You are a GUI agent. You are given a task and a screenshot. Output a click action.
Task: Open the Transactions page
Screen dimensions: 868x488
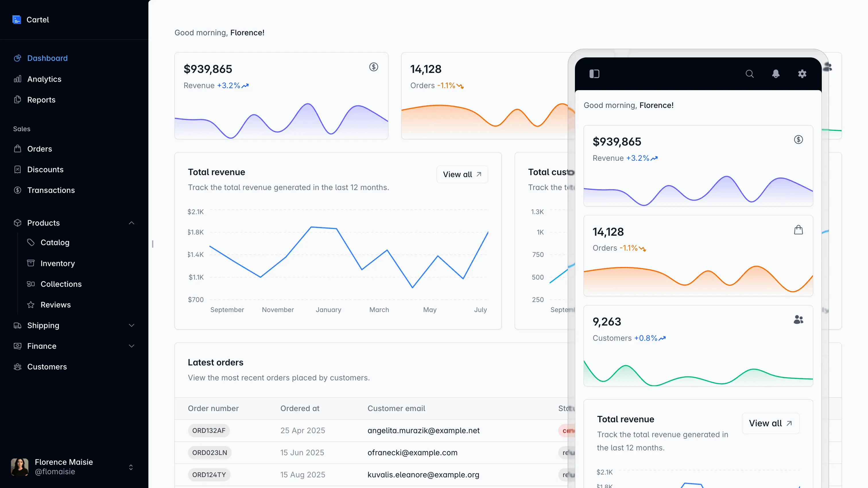point(51,190)
